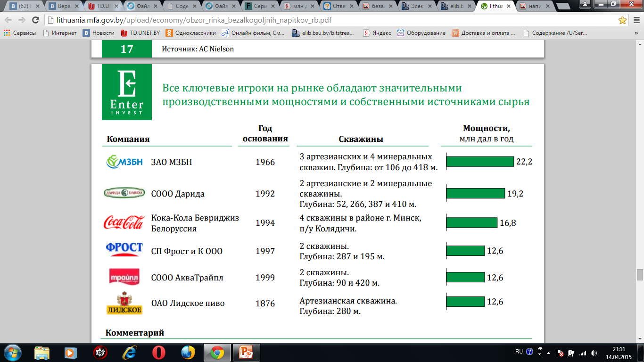Click the RU language indicator

click(x=519, y=352)
